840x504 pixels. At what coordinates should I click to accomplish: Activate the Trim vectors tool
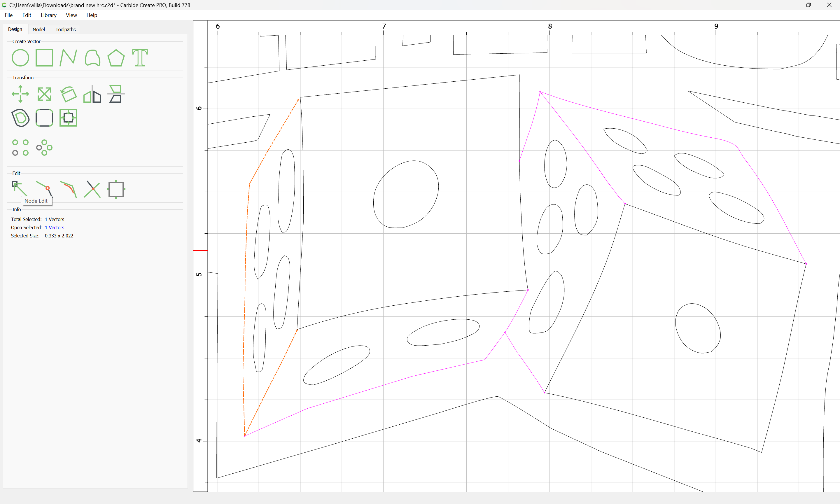tap(92, 190)
